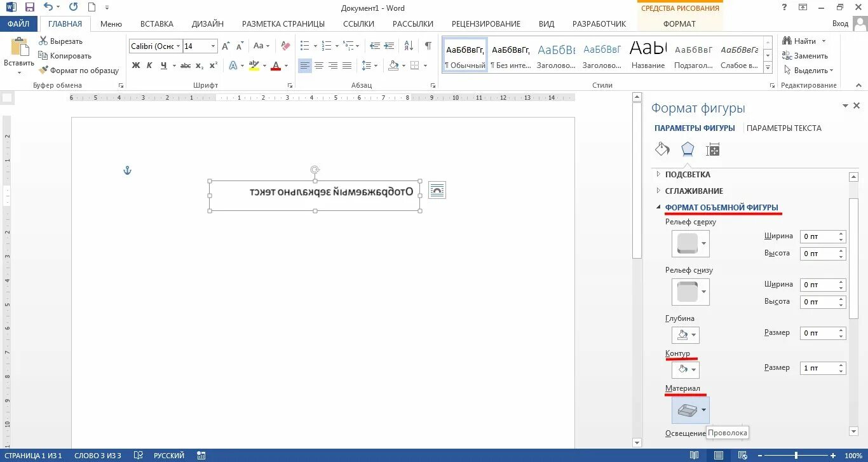This screenshot has width=868, height=462.
Task: Switch to ВСТАВКА ribbon tab
Action: [x=156, y=24]
